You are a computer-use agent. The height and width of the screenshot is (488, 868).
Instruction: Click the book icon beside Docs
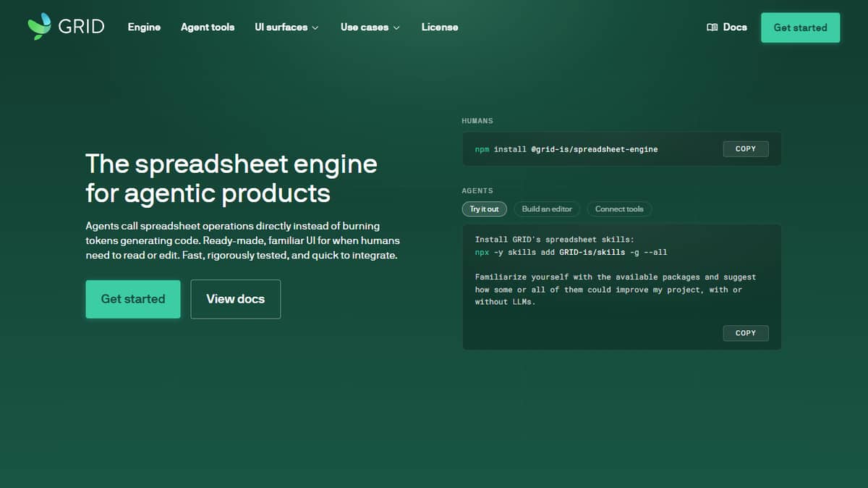[x=712, y=28]
